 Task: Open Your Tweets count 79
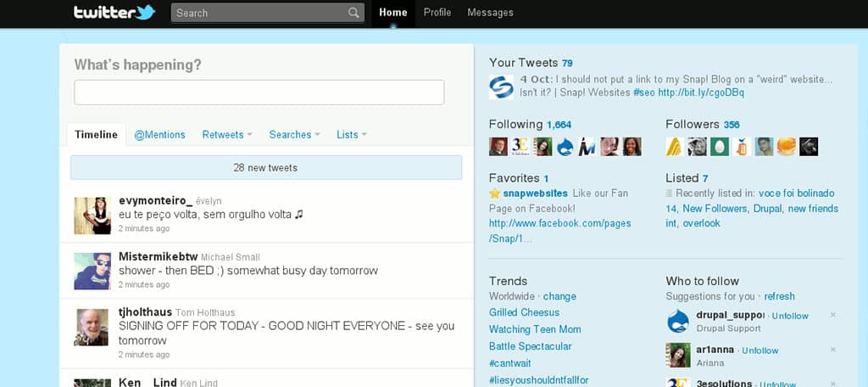tap(567, 63)
